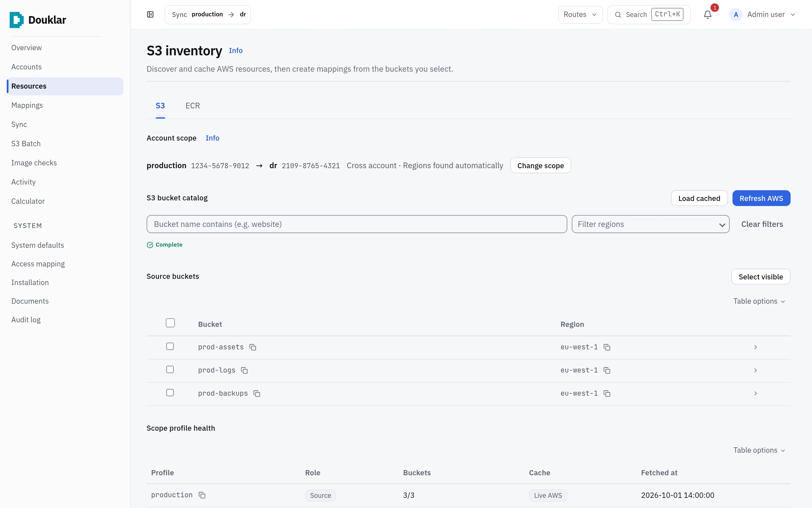This screenshot has width=812, height=508.
Task: Go to Mappings in the sidebar
Action: tap(27, 105)
